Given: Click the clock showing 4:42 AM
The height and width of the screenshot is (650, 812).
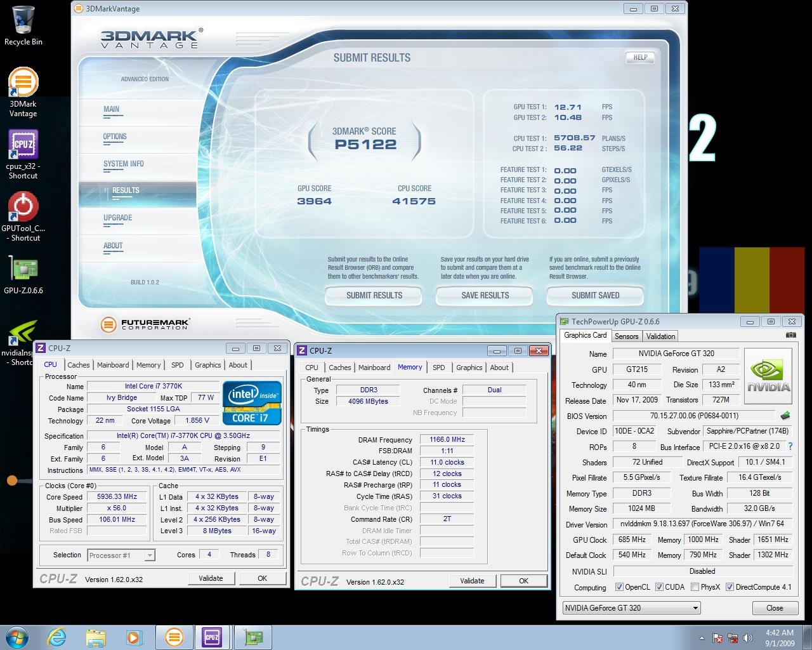Looking at the screenshot, I should (779, 633).
